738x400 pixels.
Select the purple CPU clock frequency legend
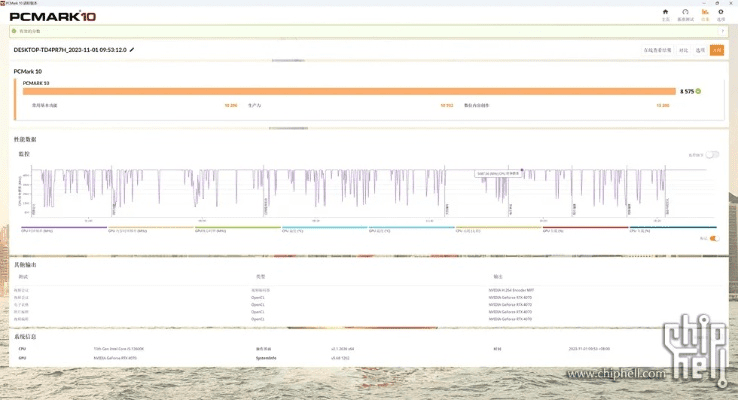(x=62, y=228)
